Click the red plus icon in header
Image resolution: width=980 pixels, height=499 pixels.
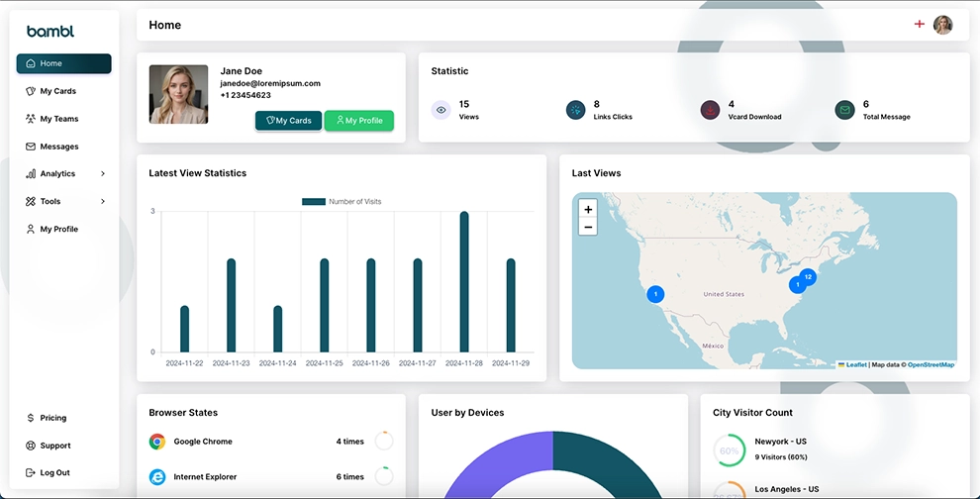[x=920, y=25]
